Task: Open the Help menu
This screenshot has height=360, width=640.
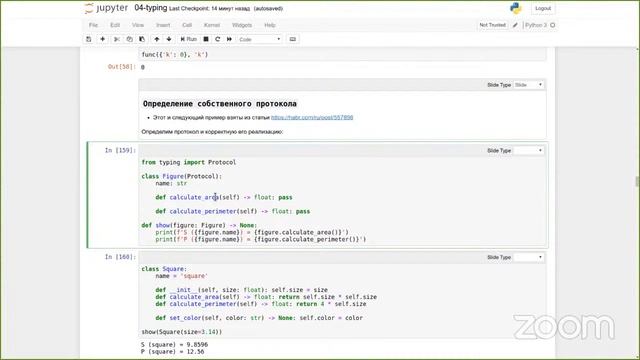Action: [270, 25]
